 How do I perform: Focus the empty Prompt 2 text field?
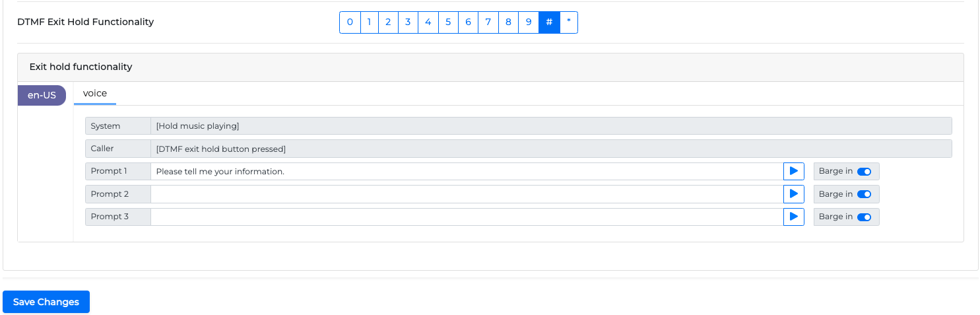click(x=467, y=194)
